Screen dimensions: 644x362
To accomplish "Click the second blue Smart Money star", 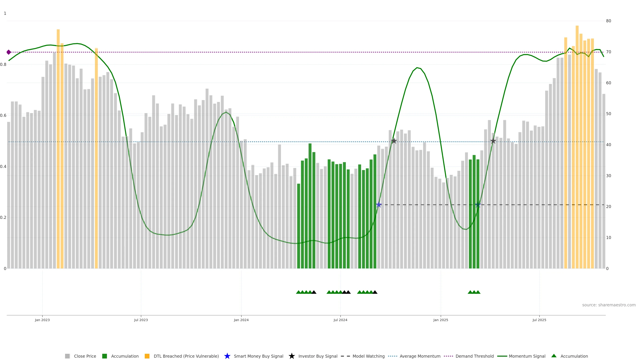I will [x=478, y=205].
